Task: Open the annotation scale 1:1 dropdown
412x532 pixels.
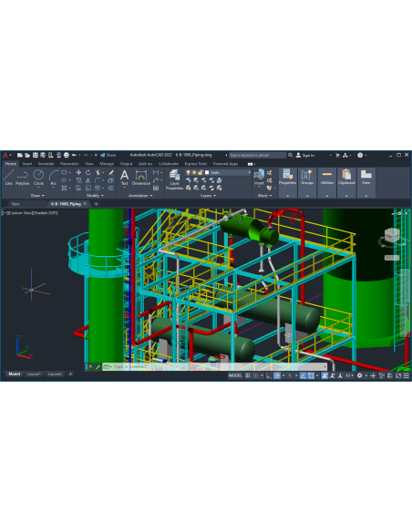Action: tap(349, 375)
